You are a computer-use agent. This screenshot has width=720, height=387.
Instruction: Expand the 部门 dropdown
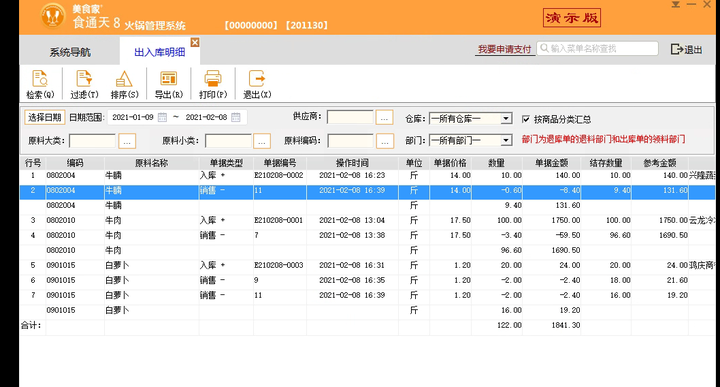tap(506, 140)
